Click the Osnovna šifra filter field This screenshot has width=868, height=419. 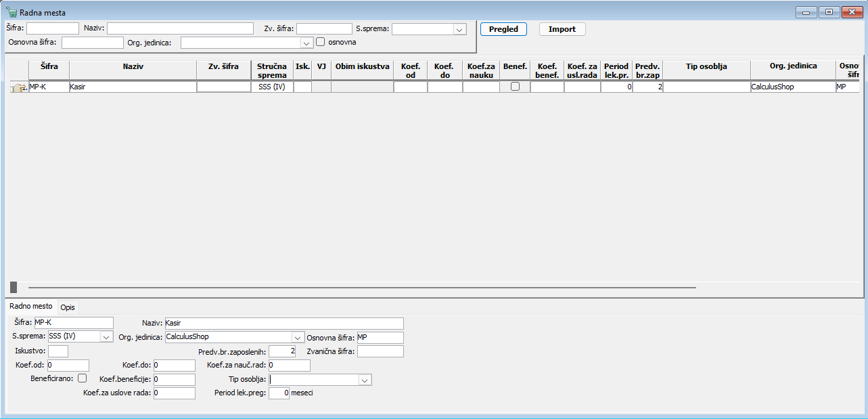[x=93, y=43]
